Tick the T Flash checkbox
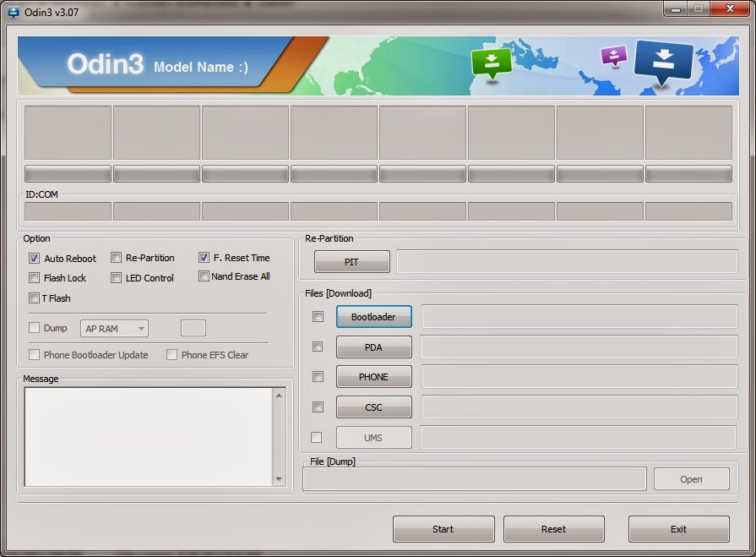Viewport: 756px width, 557px height. tap(34, 298)
